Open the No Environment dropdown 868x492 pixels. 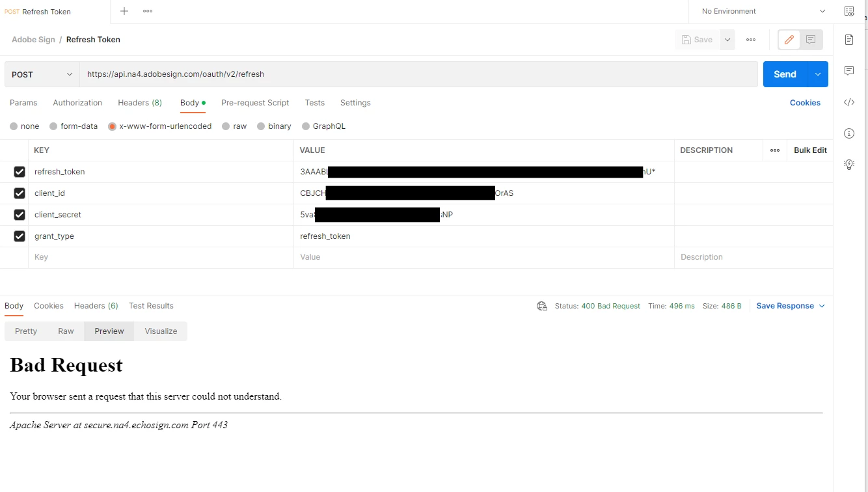click(x=764, y=11)
